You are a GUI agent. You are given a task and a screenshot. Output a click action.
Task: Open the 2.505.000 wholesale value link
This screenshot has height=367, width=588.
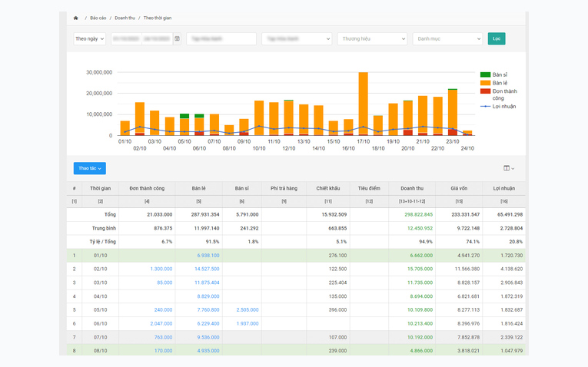247,309
